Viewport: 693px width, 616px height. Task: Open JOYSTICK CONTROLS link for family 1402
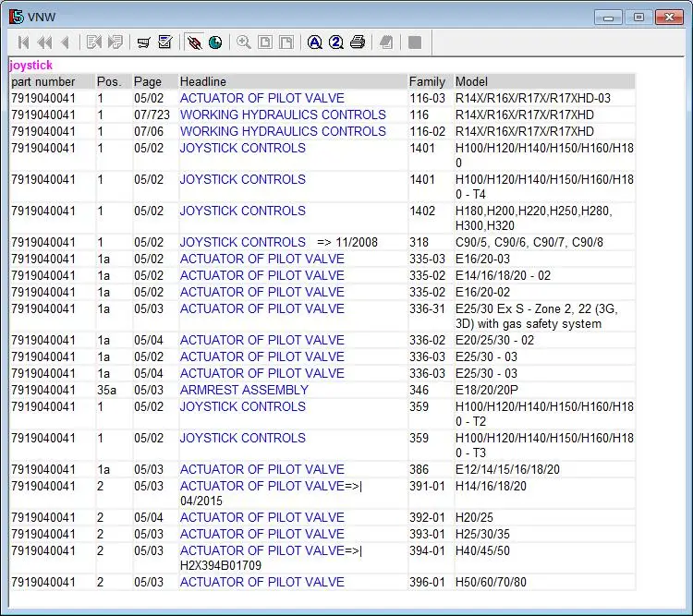coord(242,211)
